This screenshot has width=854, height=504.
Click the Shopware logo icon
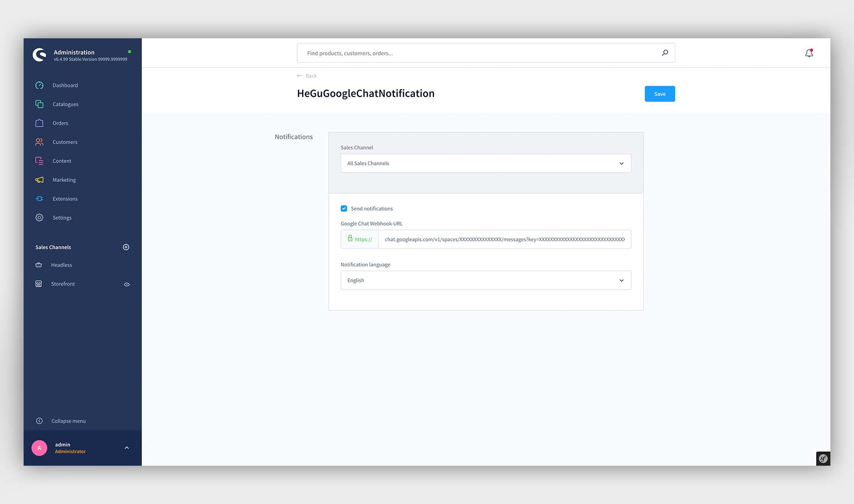coord(40,55)
